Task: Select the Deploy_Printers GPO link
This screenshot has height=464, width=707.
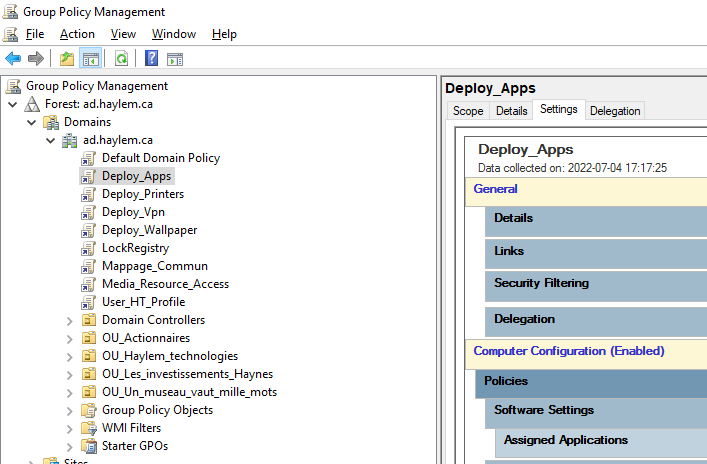Action: point(142,194)
